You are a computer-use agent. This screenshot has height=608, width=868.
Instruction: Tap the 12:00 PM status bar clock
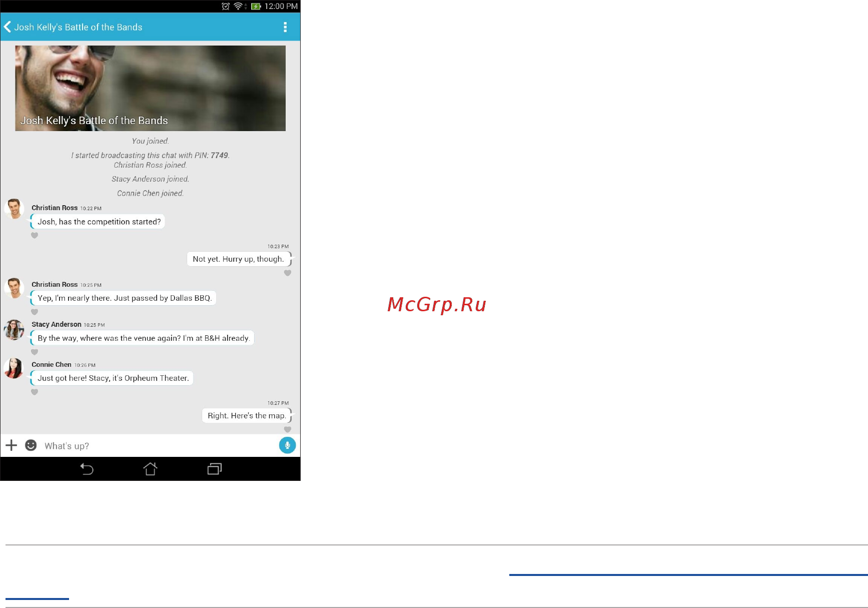pos(281,6)
